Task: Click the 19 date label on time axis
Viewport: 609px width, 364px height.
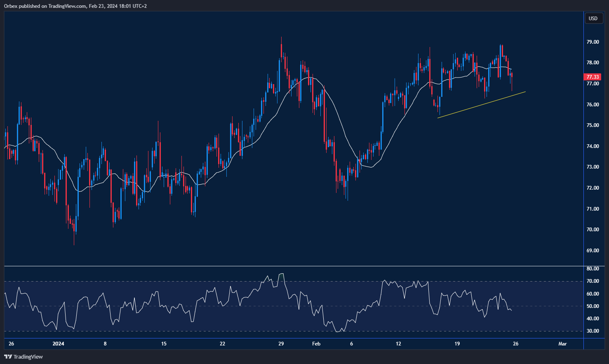Action: point(457,343)
